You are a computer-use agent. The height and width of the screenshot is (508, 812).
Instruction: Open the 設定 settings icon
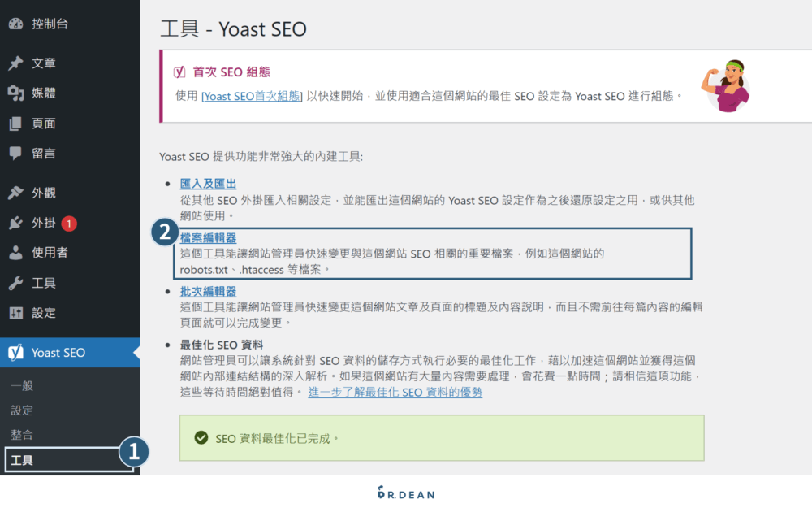coord(17,313)
